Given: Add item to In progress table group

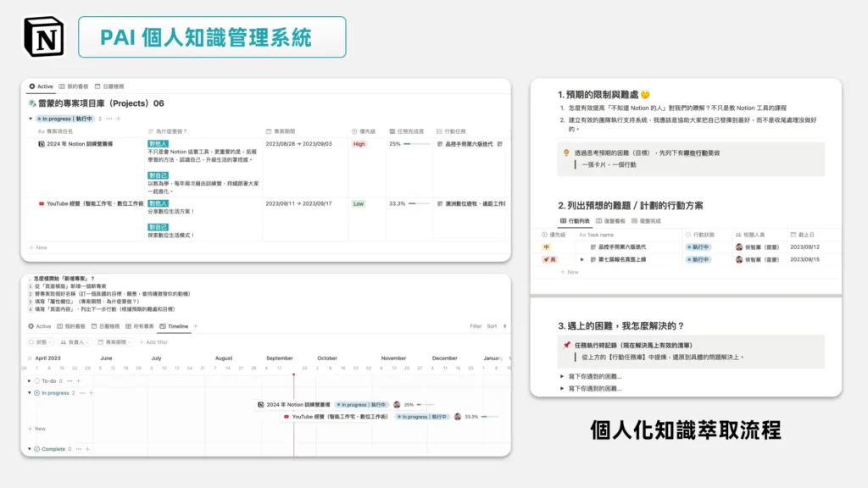Looking at the screenshot, I should [119, 119].
